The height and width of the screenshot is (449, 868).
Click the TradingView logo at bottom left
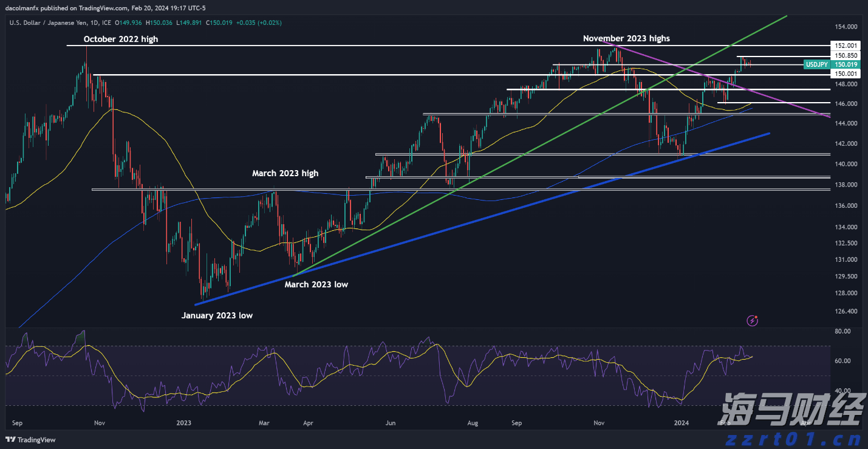30,440
